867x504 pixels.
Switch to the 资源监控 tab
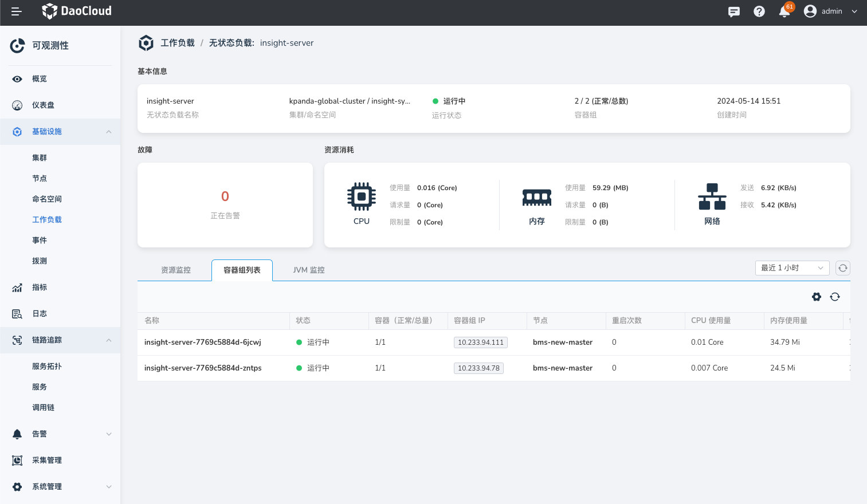[176, 270]
